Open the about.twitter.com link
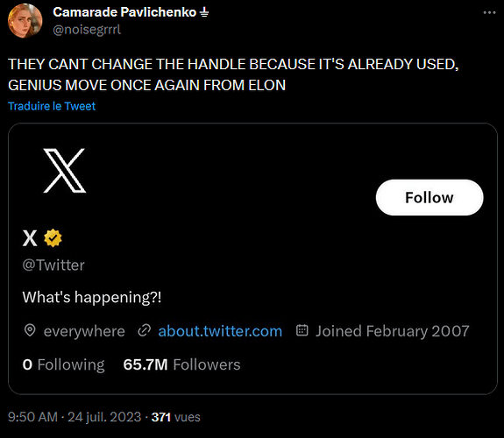 point(220,331)
